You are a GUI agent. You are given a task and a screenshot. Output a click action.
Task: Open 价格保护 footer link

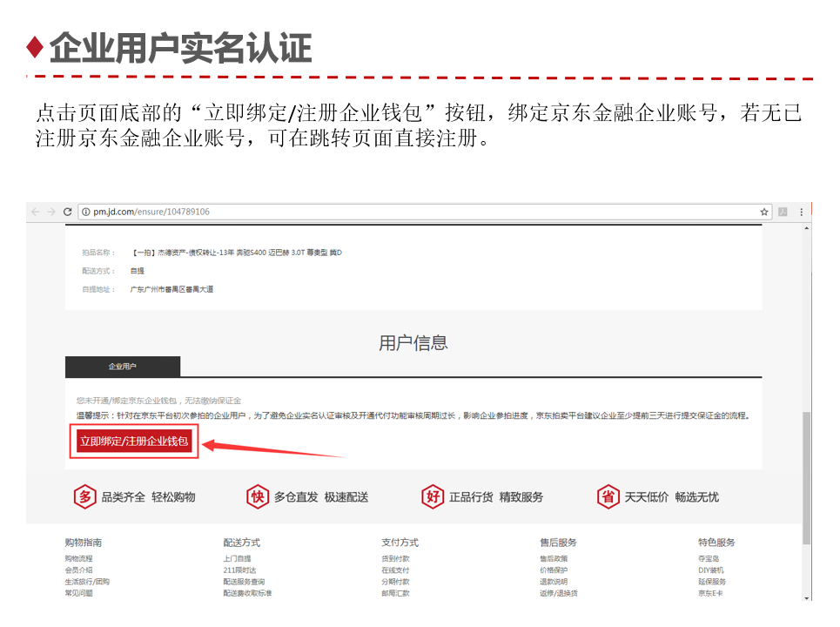tap(554, 570)
